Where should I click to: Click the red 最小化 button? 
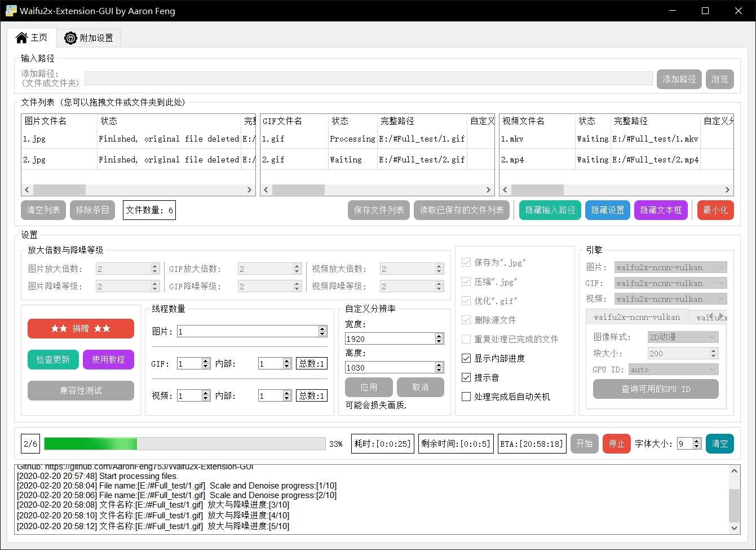[x=715, y=210]
